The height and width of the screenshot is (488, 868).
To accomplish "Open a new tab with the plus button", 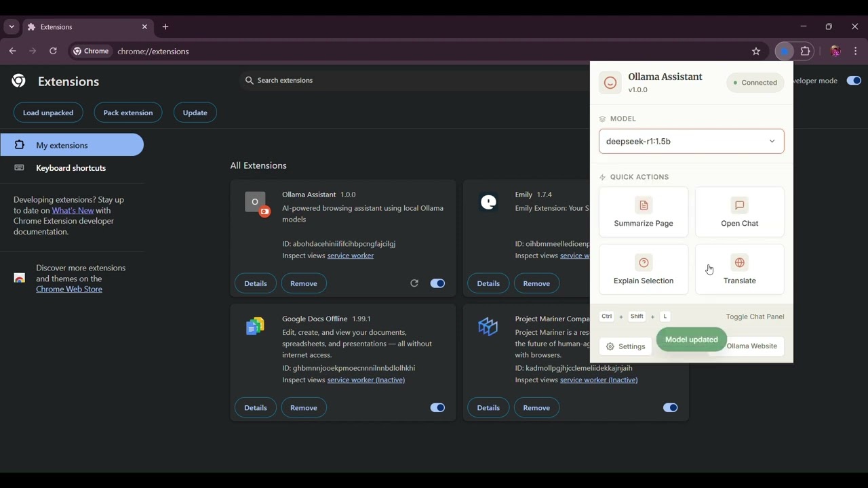I will coord(165,27).
